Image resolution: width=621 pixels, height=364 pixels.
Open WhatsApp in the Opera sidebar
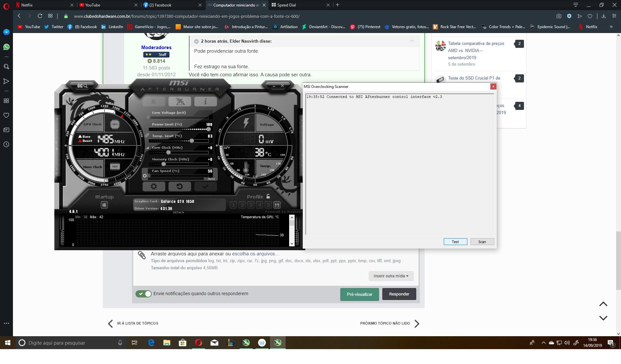coord(6,47)
